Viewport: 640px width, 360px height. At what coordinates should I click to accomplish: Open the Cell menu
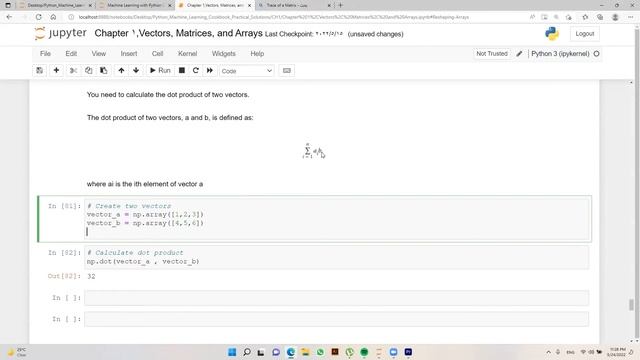(x=158, y=53)
